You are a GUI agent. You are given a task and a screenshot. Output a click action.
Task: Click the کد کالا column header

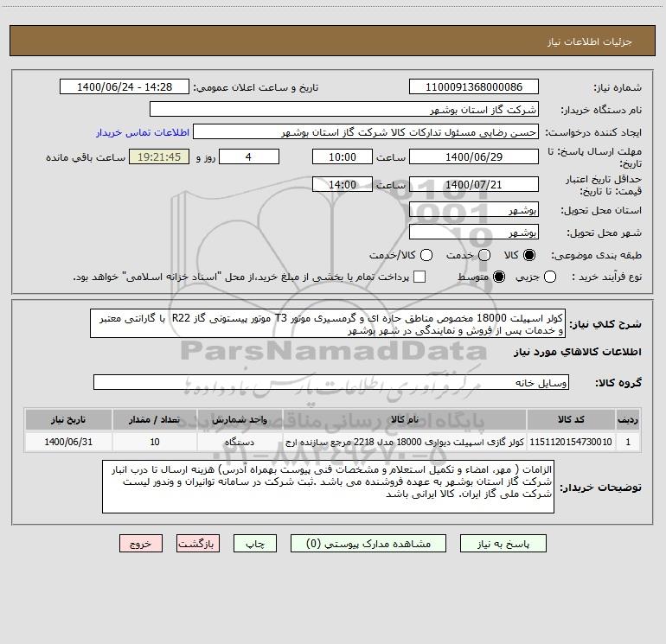coord(571,419)
